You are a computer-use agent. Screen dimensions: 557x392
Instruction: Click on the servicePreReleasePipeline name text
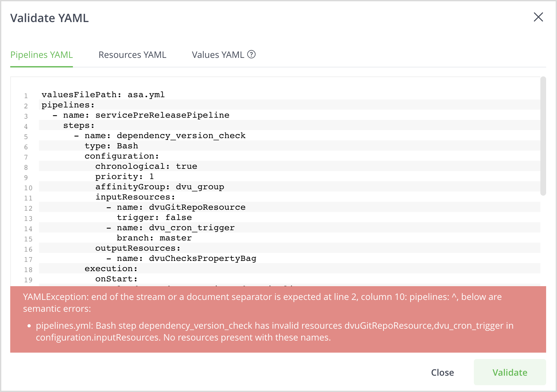162,115
